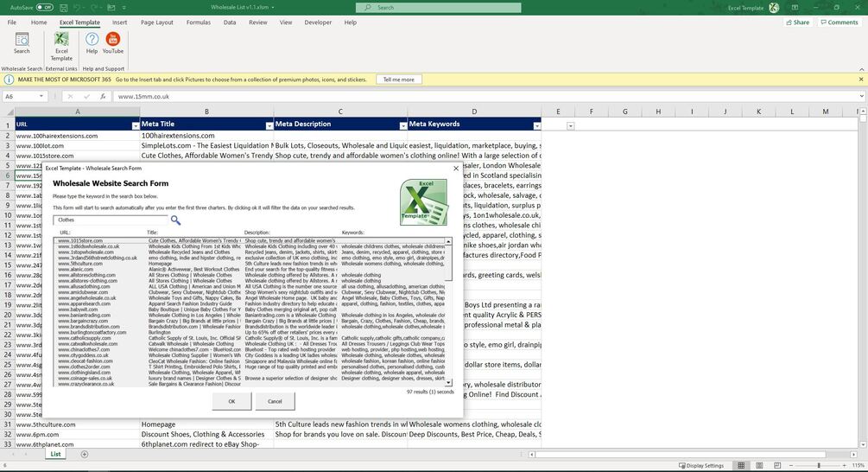Expand the Name Box dropdown

click(41, 97)
